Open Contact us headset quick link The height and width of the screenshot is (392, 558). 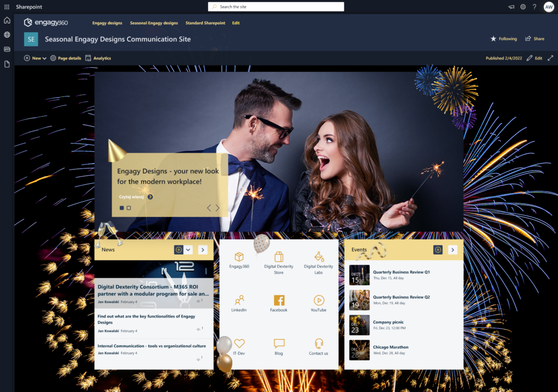[318, 347]
